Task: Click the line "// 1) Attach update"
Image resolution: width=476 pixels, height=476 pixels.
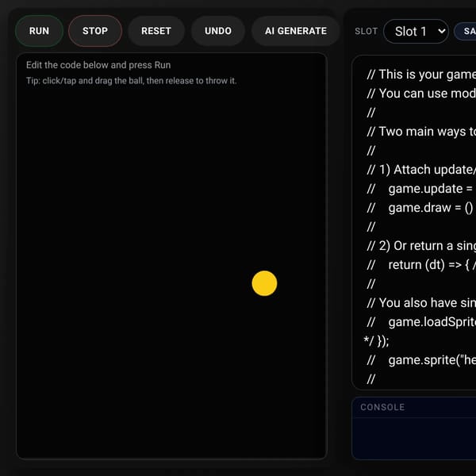Action: [421, 170]
